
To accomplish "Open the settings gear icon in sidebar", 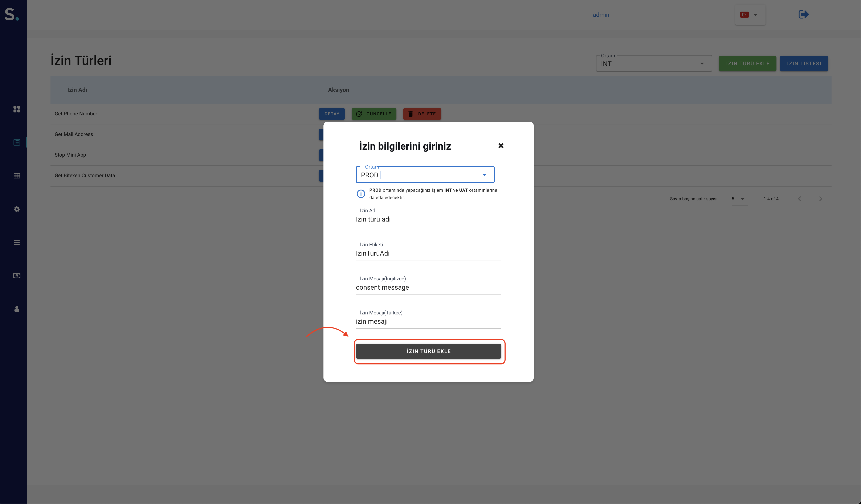I will click(16, 209).
